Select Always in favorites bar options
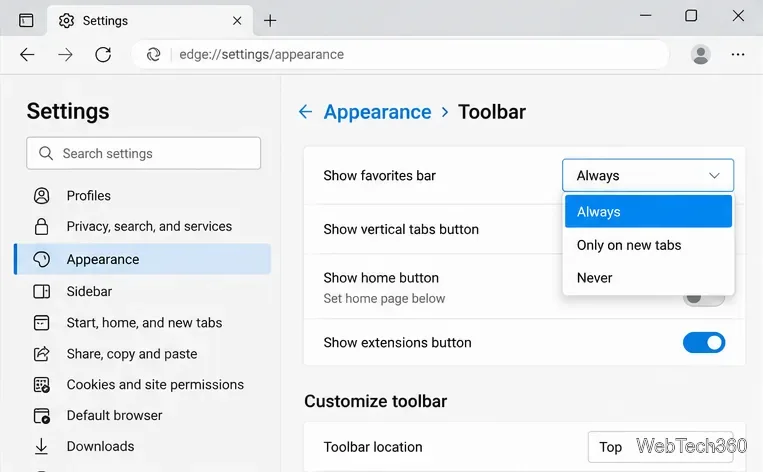Image resolution: width=763 pixels, height=472 pixels. [x=648, y=212]
